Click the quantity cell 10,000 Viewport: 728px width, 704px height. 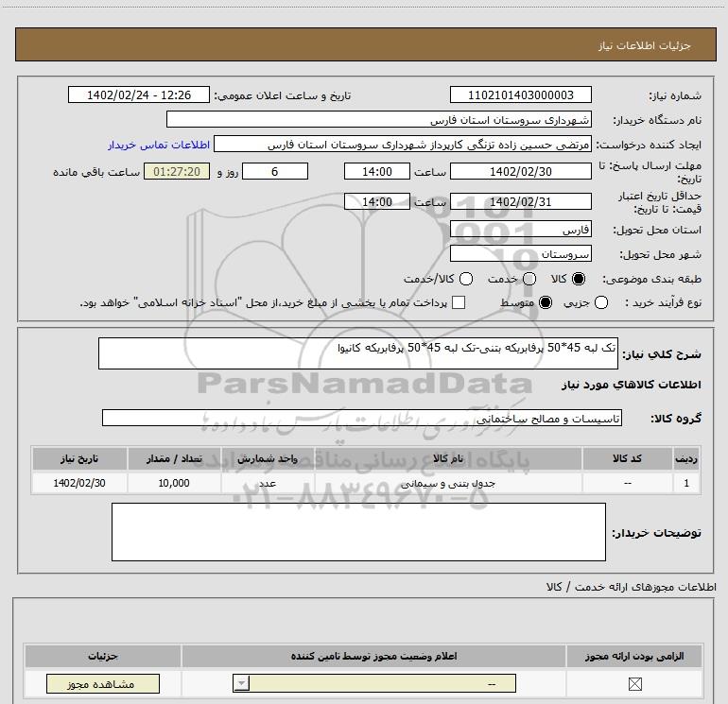(174, 483)
